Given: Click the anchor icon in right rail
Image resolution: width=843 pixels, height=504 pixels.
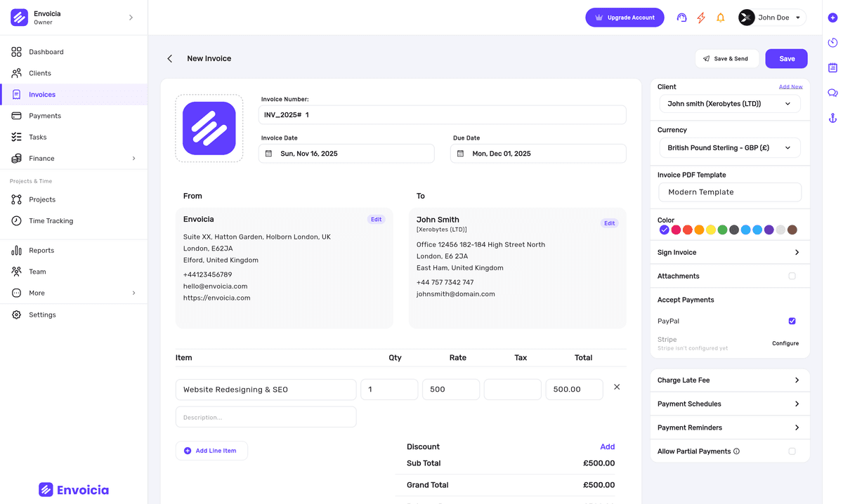Looking at the screenshot, I should pyautogui.click(x=832, y=118).
